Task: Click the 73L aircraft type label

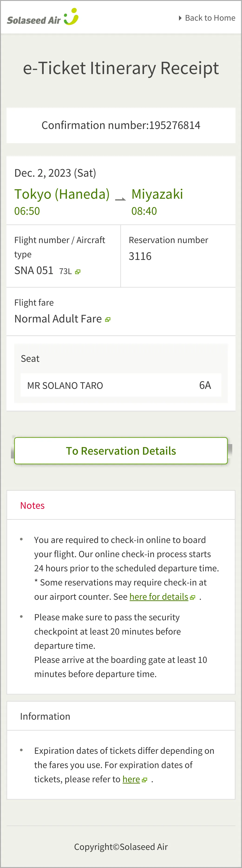Action: point(65,271)
